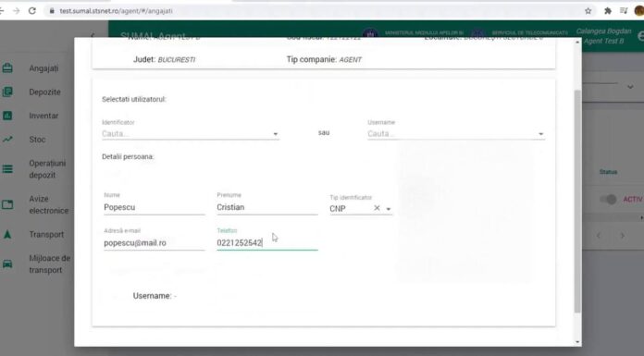The height and width of the screenshot is (356, 644).
Task: Go to next page in table pagination
Action: tap(622, 236)
